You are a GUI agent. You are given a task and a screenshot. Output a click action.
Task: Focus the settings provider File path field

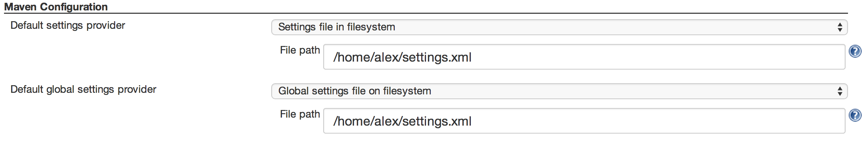tap(584, 57)
